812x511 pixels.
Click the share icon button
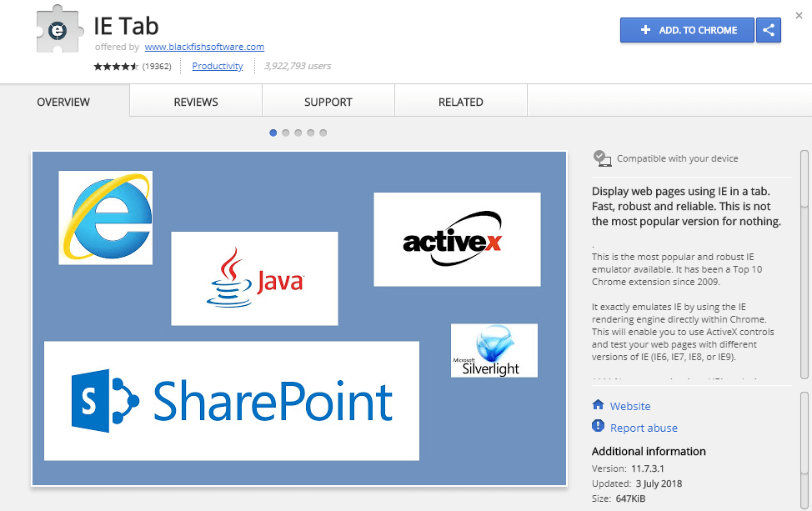[x=768, y=30]
